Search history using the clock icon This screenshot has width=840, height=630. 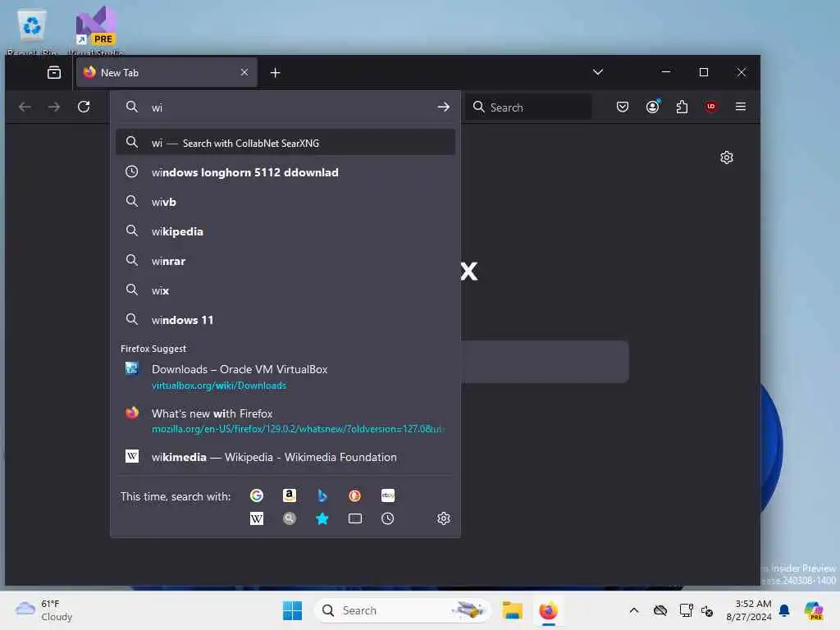(388, 518)
